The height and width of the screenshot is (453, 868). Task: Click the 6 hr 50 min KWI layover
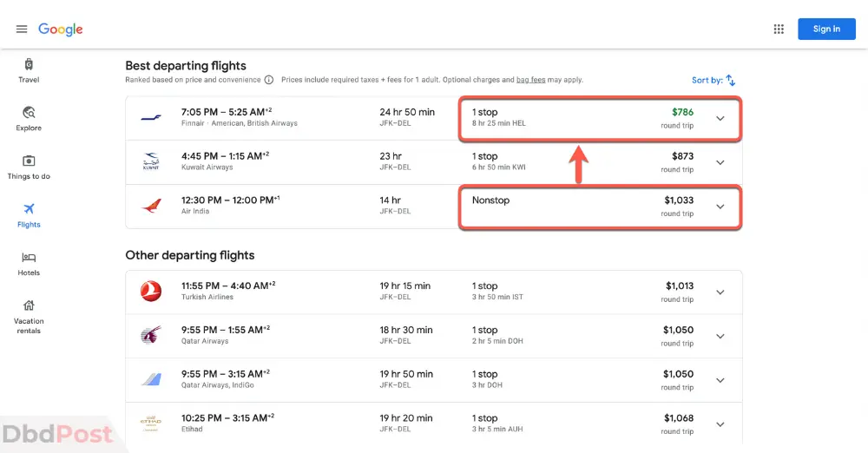pos(499,167)
